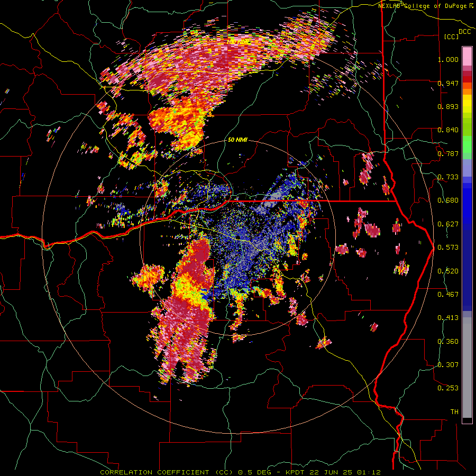Click the 0.787 value on color scale

[x=448, y=153]
